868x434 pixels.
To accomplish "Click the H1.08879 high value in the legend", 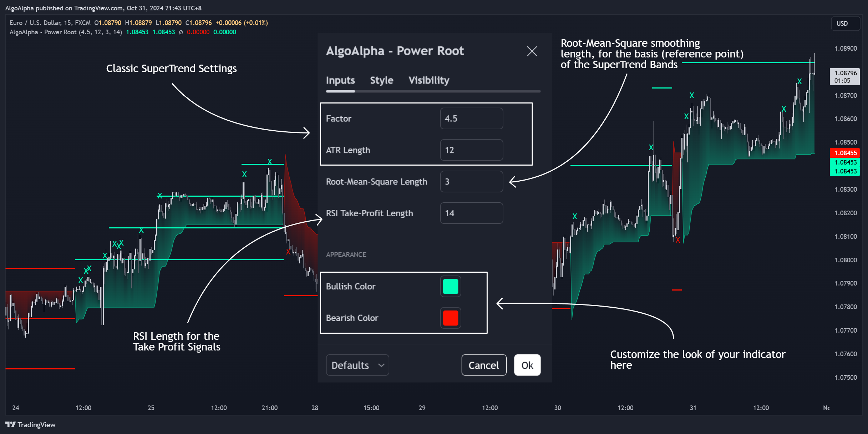I will 138,23.
